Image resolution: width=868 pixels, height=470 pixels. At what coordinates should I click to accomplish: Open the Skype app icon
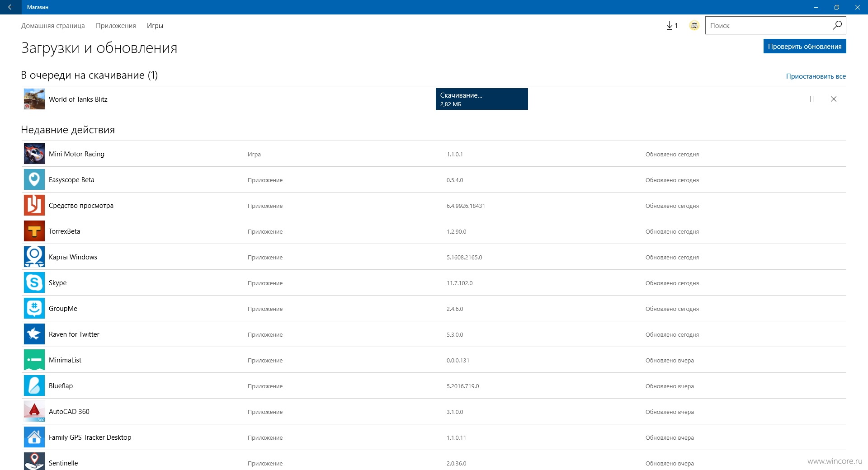pyautogui.click(x=34, y=282)
